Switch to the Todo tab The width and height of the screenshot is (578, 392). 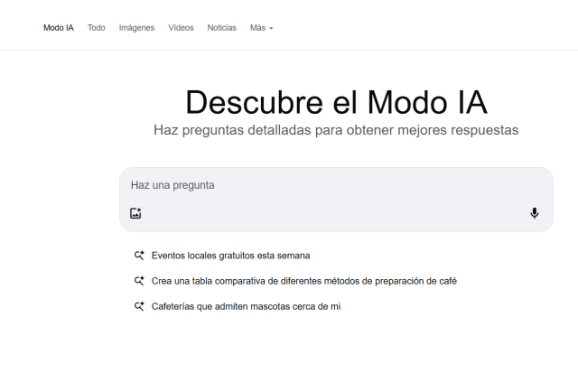pos(97,28)
